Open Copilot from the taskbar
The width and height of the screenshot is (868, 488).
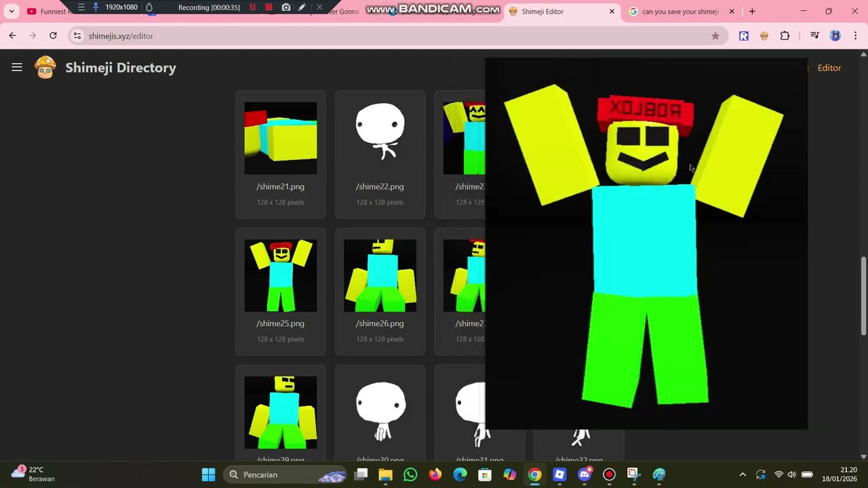click(510, 474)
